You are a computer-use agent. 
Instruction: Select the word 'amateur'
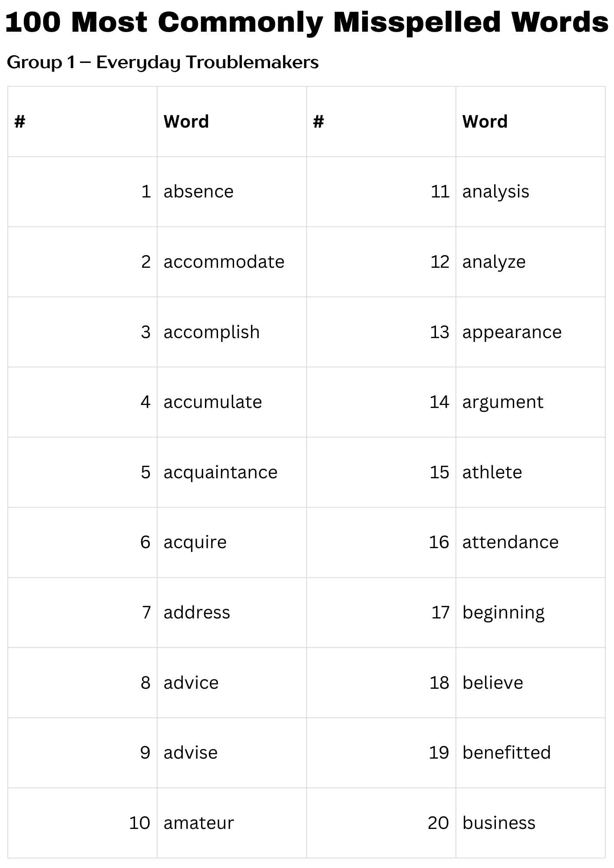pos(198,823)
